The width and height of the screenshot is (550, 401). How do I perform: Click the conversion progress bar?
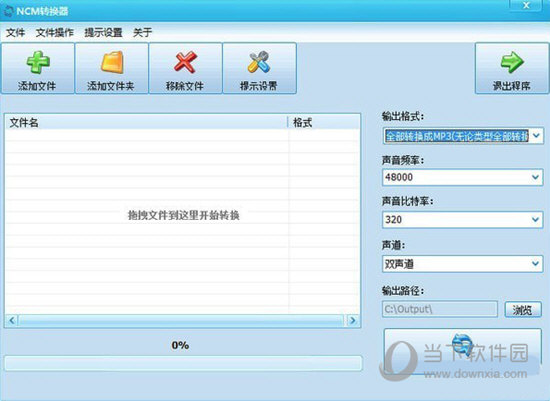[x=183, y=363]
